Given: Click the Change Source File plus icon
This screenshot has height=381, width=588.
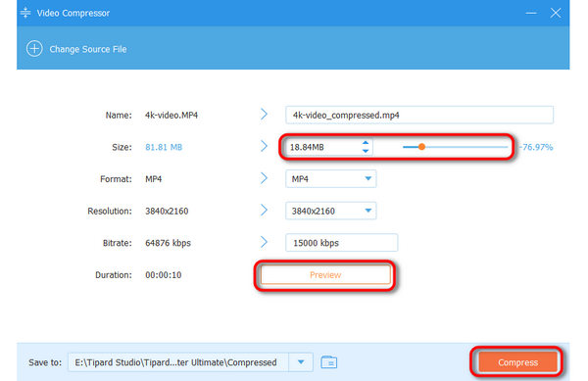Looking at the screenshot, I should pyautogui.click(x=34, y=49).
